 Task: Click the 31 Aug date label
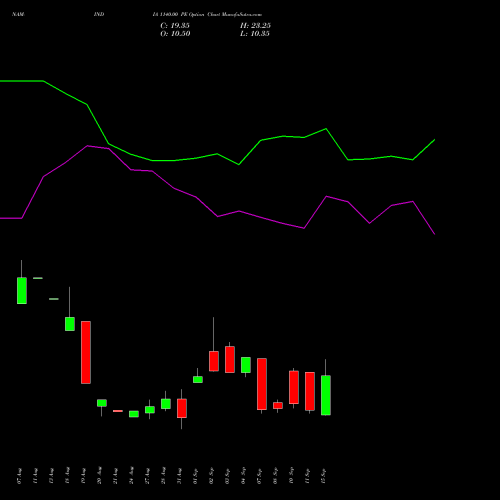coord(179,476)
